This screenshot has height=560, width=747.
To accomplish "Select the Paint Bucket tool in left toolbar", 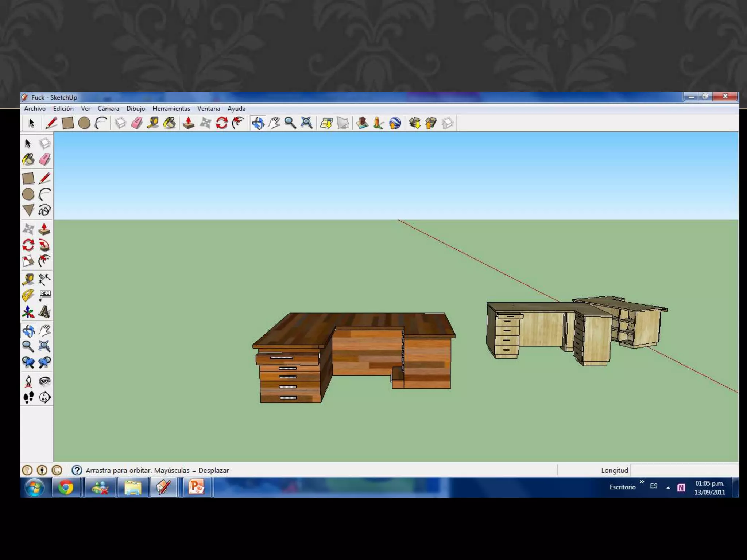I will (x=28, y=160).
